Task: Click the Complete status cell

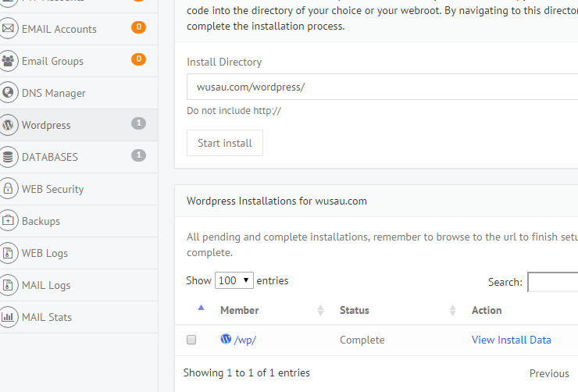Action: (x=362, y=340)
